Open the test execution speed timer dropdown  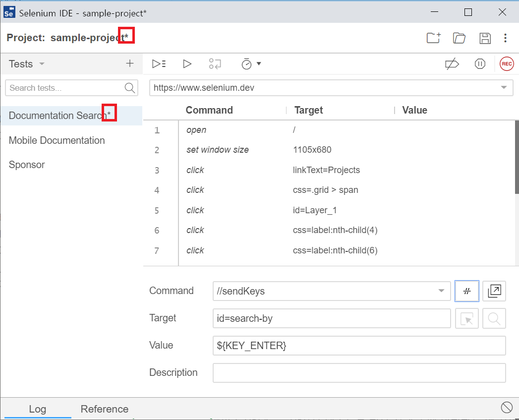(x=251, y=64)
